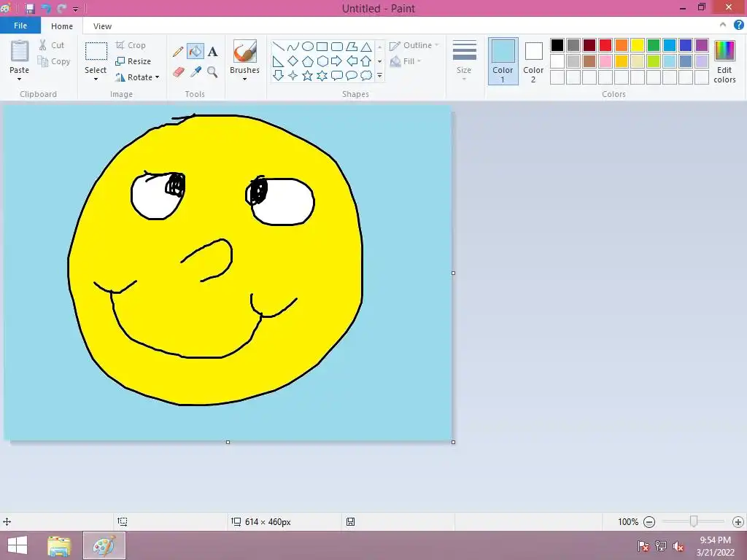This screenshot has height=560, width=747.
Task: Switch to the View tab
Action: pyautogui.click(x=102, y=26)
